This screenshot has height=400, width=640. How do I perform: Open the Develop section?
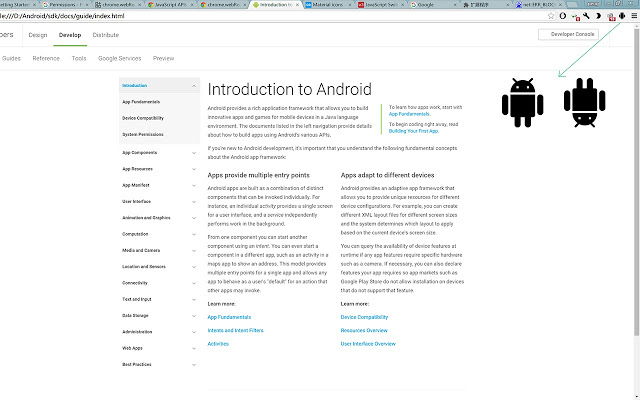(x=70, y=35)
